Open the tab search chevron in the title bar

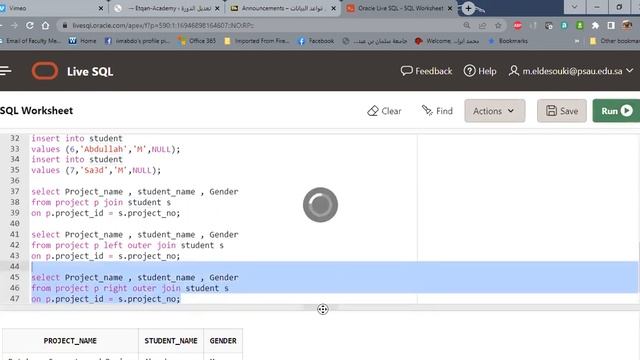[x=574, y=7]
